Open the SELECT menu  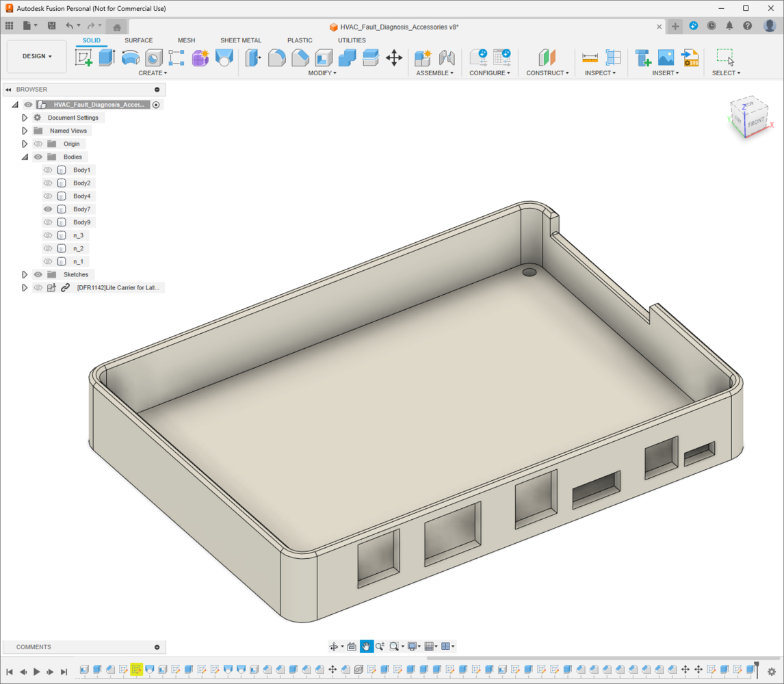(726, 73)
